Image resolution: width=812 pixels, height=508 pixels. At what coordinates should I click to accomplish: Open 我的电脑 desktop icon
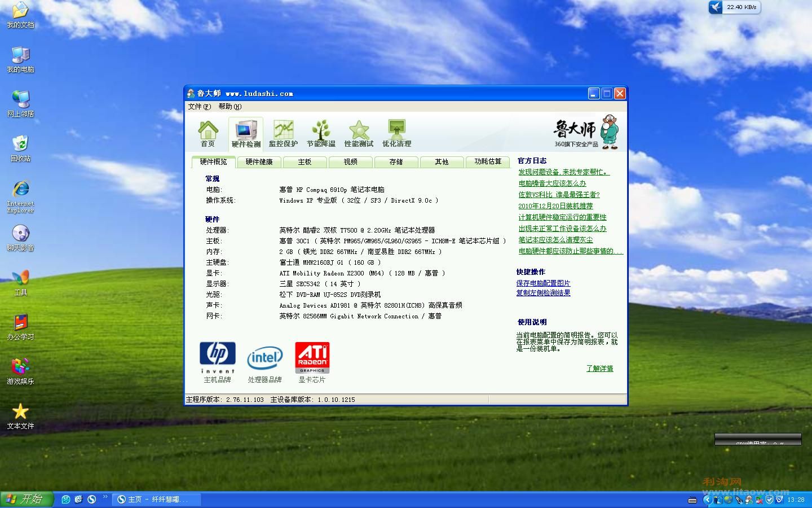(20, 60)
